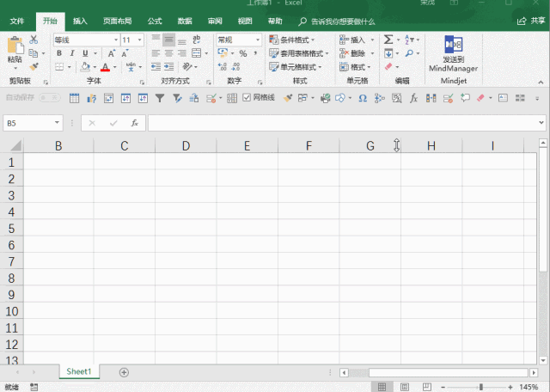The width and height of the screenshot is (550, 392).
Task: Open the 文件 File tab
Action: [x=17, y=21]
